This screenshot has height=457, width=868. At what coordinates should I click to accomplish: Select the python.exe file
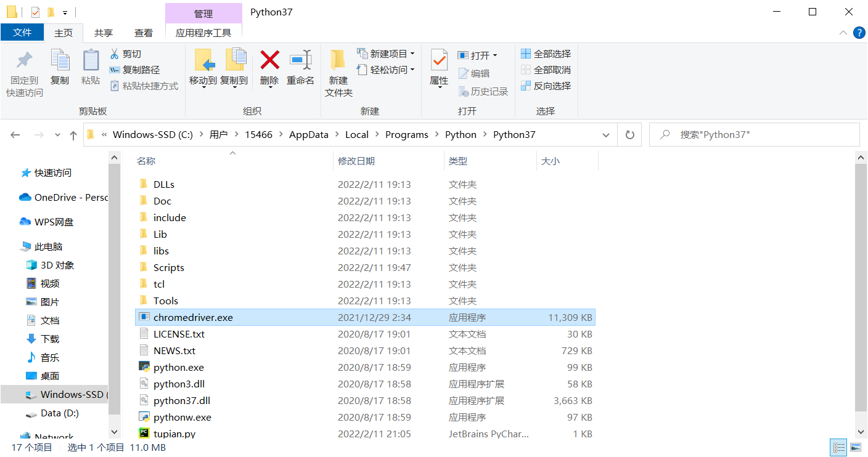point(179,367)
